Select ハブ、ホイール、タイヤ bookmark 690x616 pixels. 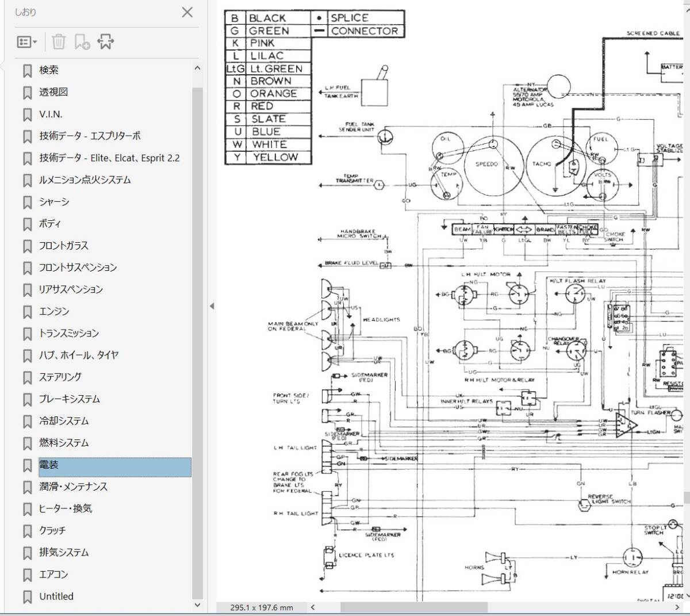pos(79,355)
